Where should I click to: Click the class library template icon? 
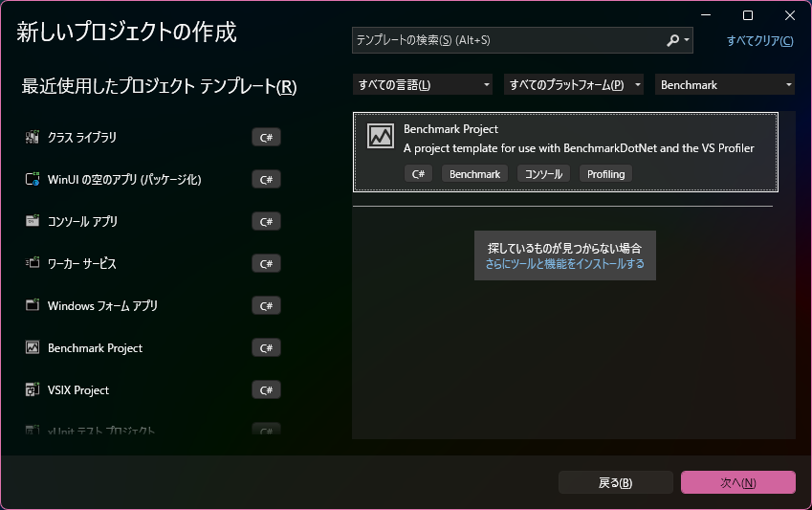coord(33,138)
